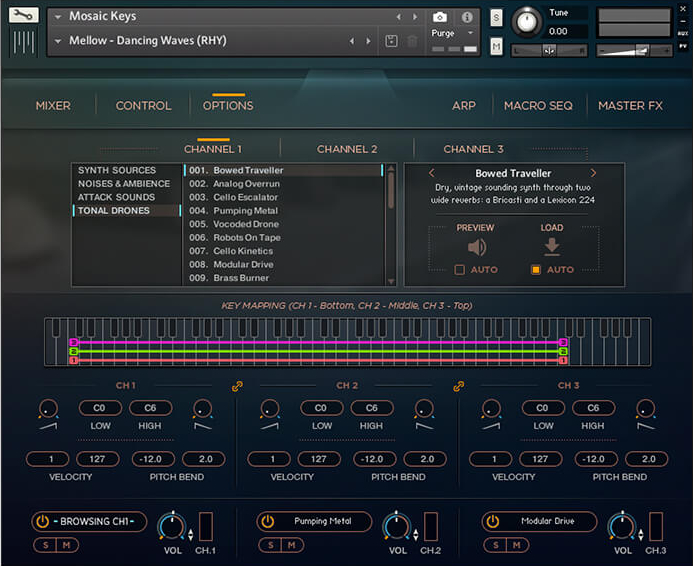
Task: Click the CH 1 fade-in ramp knob
Action: point(48,409)
